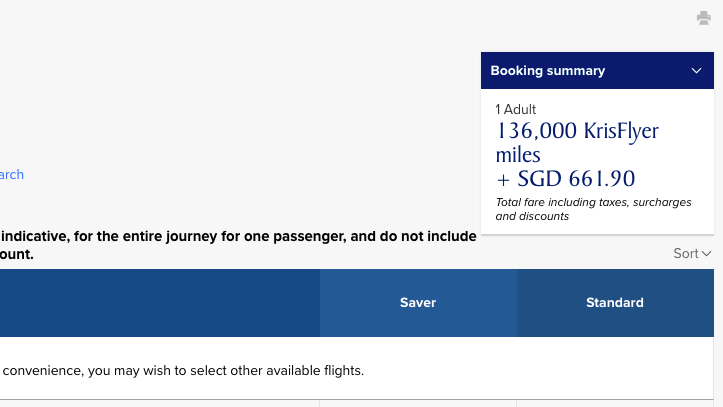The image size is (723, 407).
Task: Collapse the Booking summary chevron
Action: click(696, 71)
